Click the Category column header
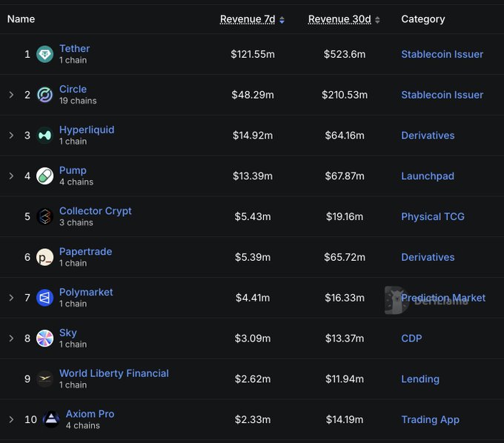This screenshot has width=504, height=443. pyautogui.click(x=423, y=19)
